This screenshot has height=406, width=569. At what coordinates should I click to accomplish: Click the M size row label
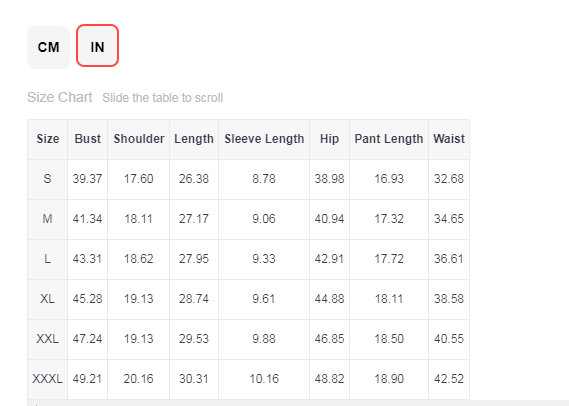[48, 219]
